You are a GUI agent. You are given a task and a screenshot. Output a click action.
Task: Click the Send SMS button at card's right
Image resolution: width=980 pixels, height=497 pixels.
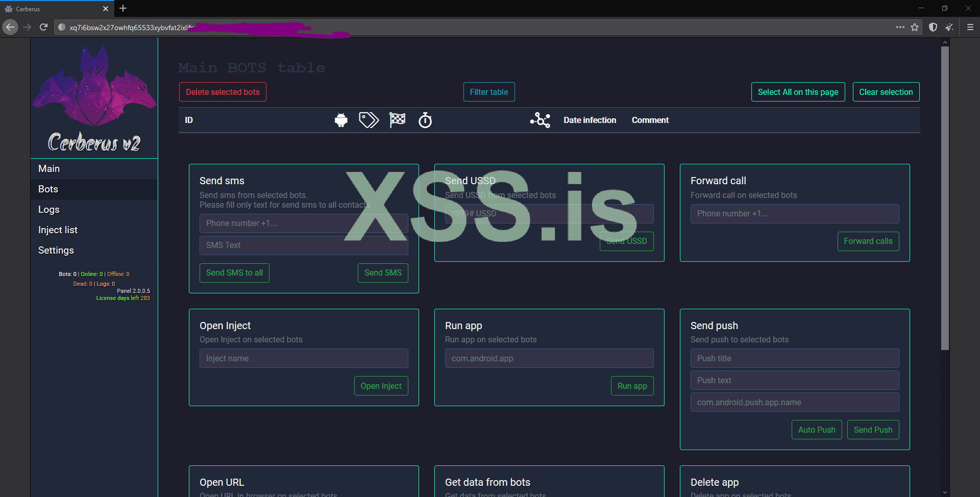point(383,273)
